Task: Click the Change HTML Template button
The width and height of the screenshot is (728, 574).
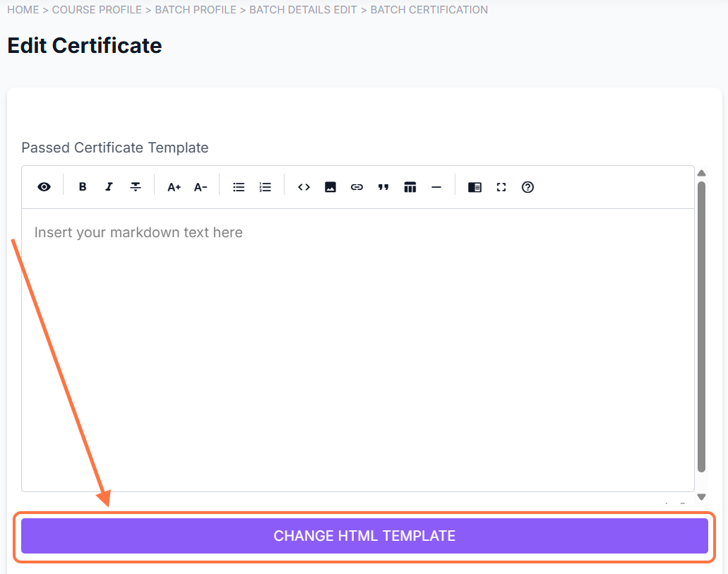Action: coord(364,536)
